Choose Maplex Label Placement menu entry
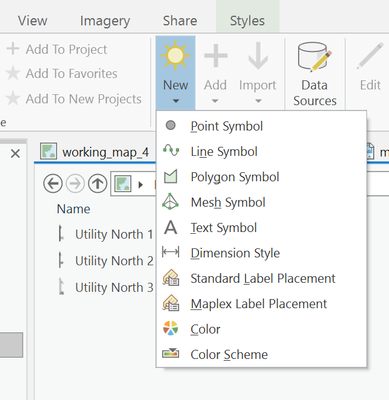This screenshot has width=389, height=400. pos(261,304)
